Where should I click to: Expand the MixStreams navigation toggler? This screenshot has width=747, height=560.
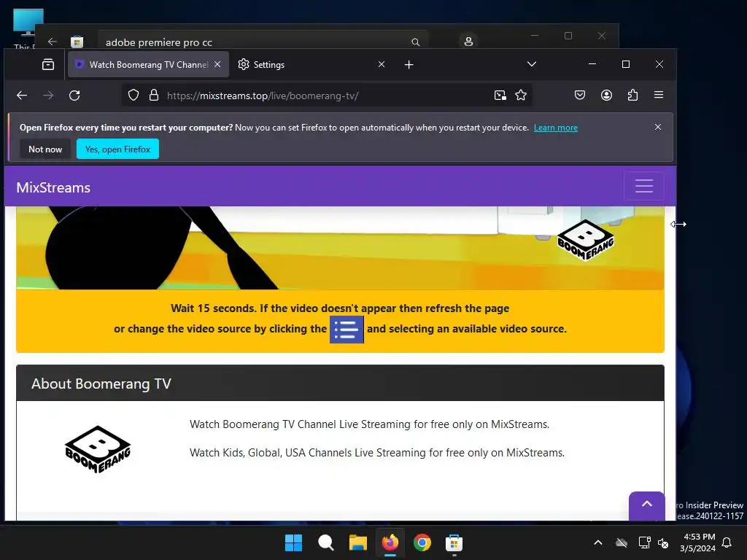pos(644,186)
